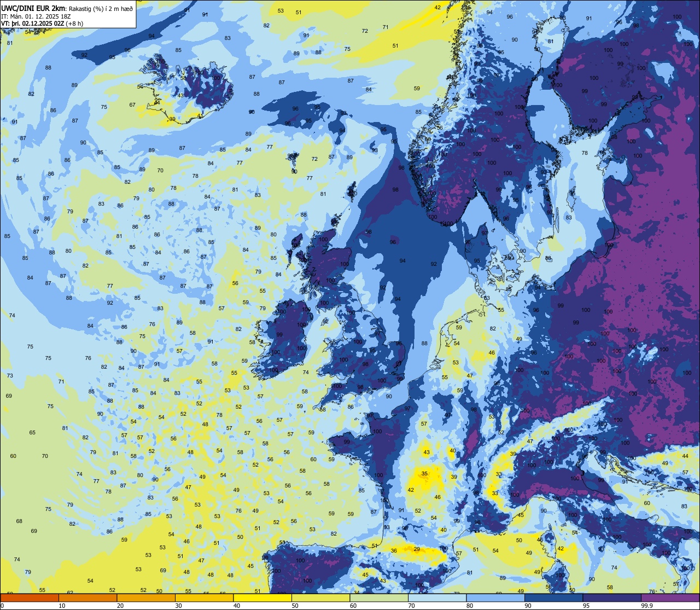Viewport: 700px width, 610px height.
Task: Click the legend tick label "99.9"
Action: point(647,606)
